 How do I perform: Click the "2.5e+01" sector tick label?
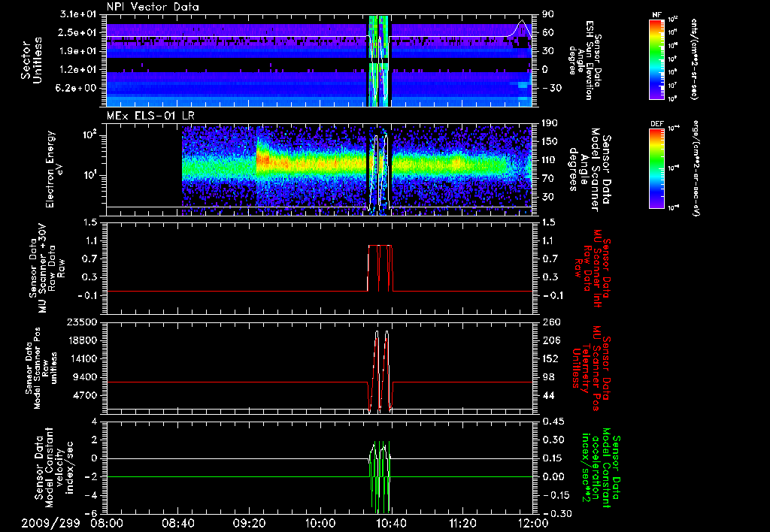tap(78, 32)
